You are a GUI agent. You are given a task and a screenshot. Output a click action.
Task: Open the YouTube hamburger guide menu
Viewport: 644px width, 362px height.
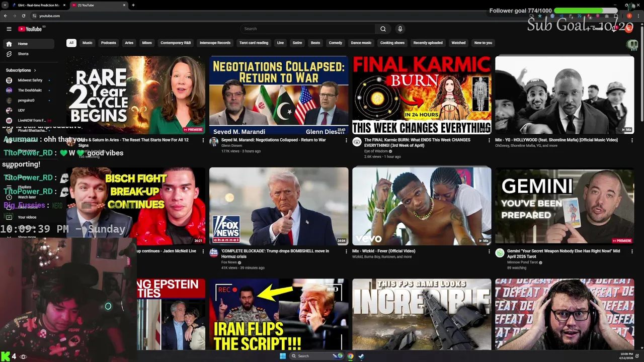click(x=9, y=29)
